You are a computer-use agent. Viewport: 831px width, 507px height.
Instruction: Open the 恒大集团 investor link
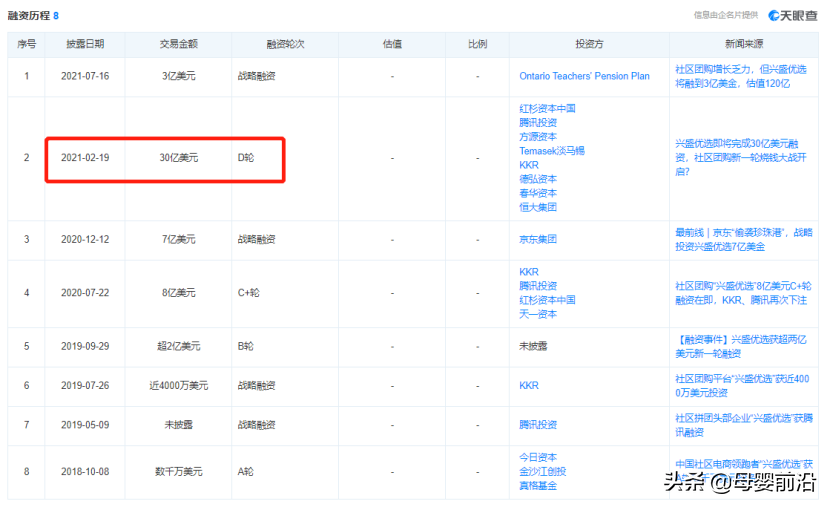[x=538, y=207]
